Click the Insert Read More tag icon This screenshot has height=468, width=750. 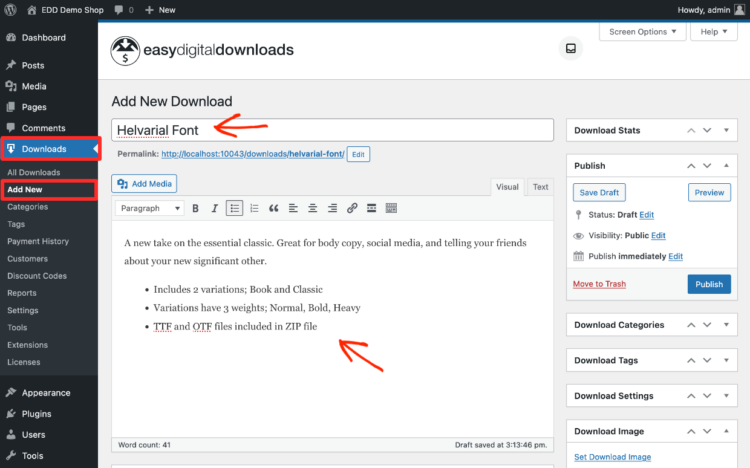click(371, 208)
